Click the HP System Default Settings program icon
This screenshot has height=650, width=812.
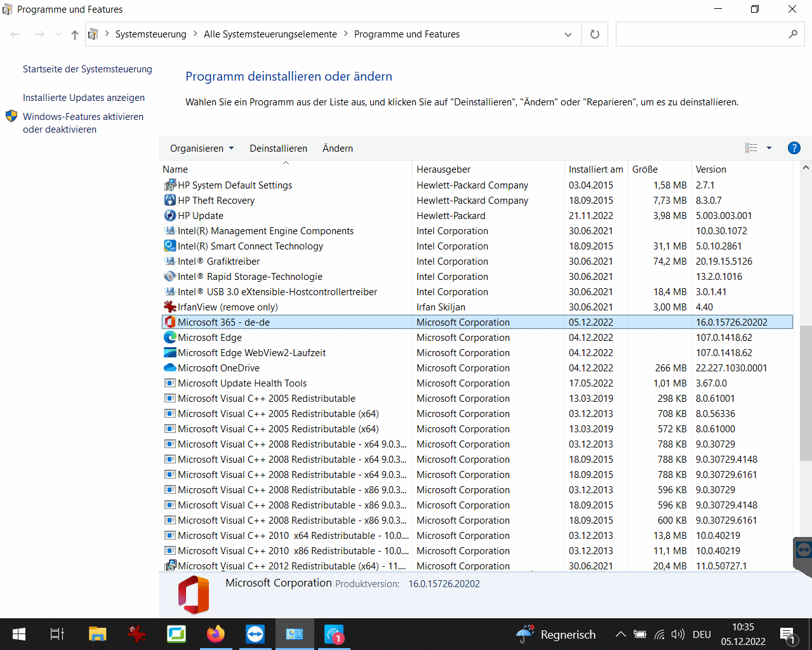170,185
